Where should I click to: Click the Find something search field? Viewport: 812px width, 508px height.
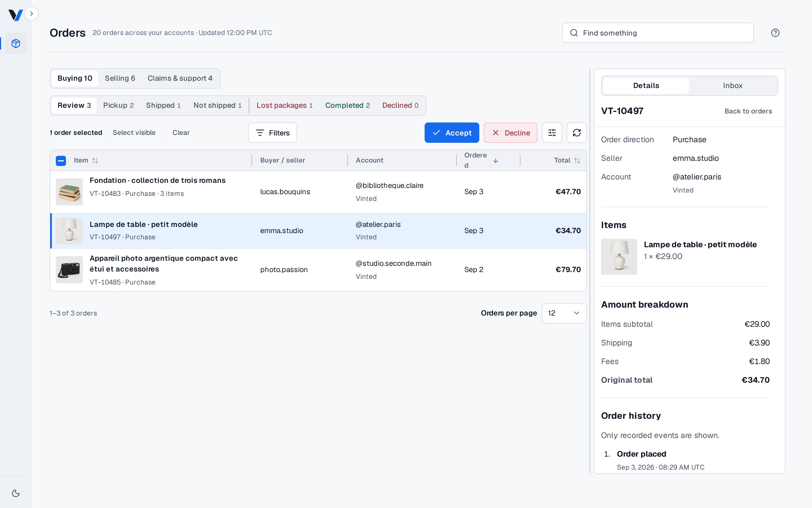[x=658, y=33]
